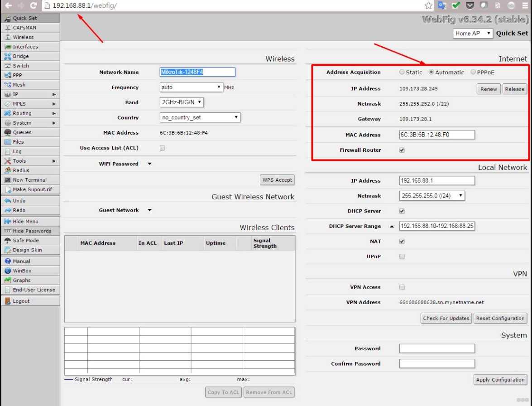
Task: Enable the UPnP checkbox
Action: coord(402,256)
